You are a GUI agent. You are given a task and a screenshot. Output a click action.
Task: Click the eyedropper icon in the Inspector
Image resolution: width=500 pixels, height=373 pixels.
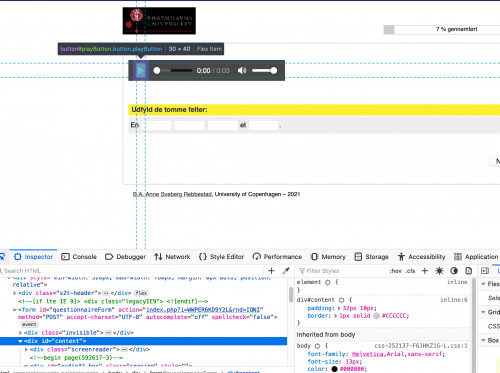coord(286,271)
